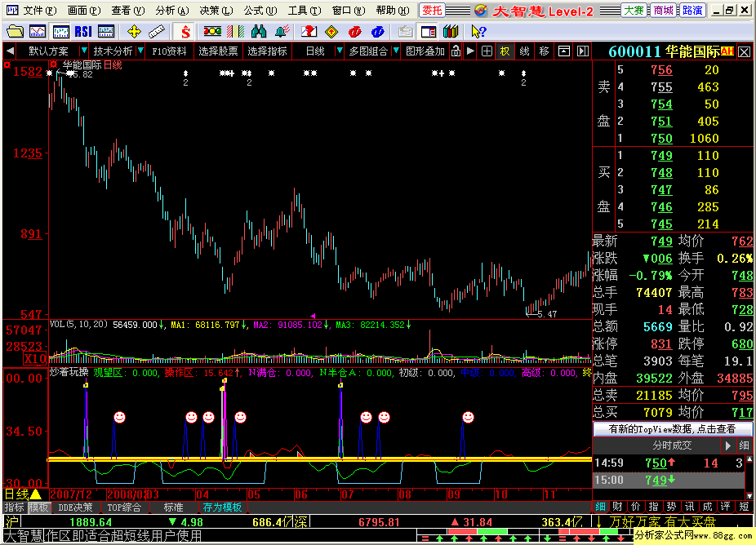Click the play arrow in chart toolbar
This screenshot has width=756, height=545.
pos(470,51)
